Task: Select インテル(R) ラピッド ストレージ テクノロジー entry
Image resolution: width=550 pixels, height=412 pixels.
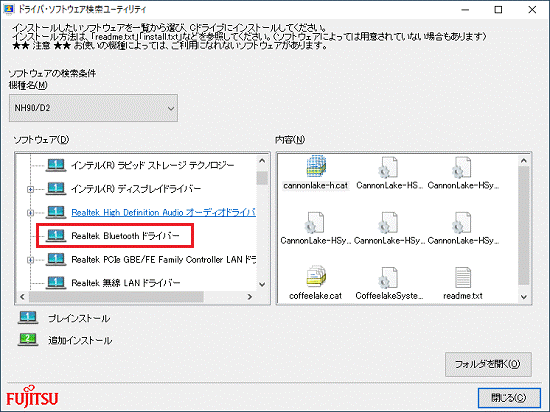Action: (153, 165)
